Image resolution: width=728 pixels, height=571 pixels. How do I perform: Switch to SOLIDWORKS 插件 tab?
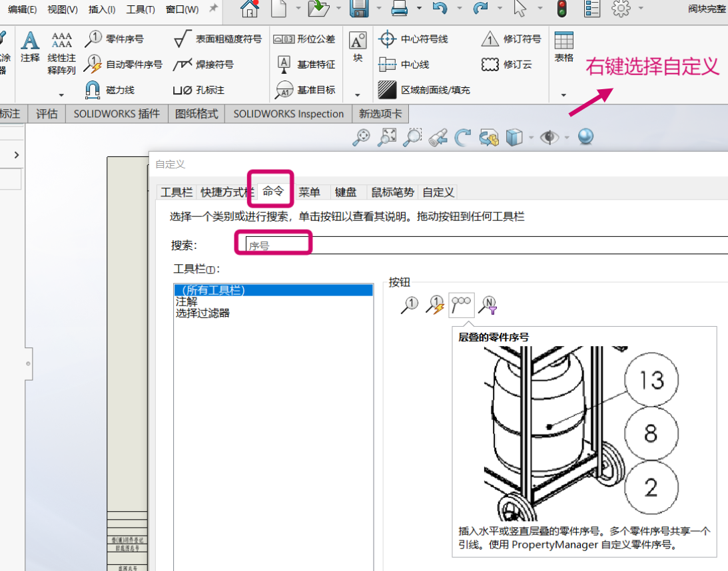coord(117,114)
